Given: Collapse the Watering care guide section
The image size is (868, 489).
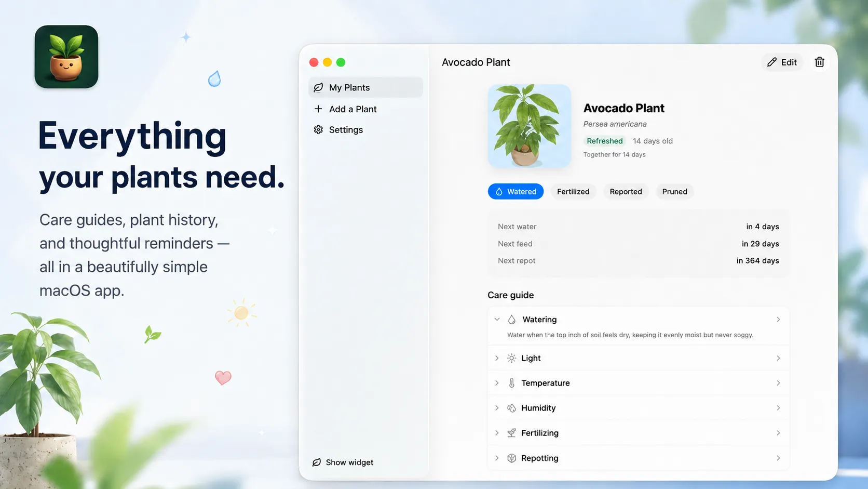Looking at the screenshot, I should pos(497,320).
